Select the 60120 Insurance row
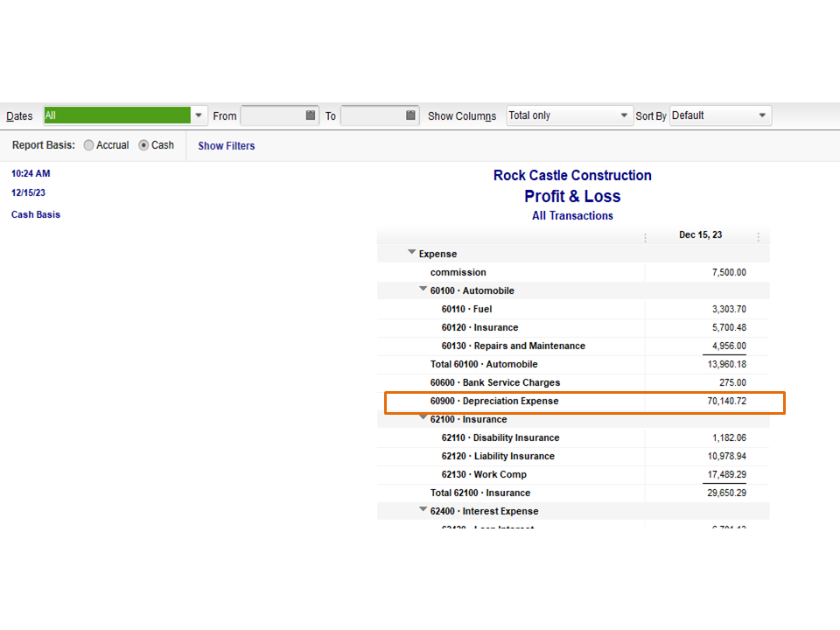Viewport: 840px width, 630px height. (573, 327)
